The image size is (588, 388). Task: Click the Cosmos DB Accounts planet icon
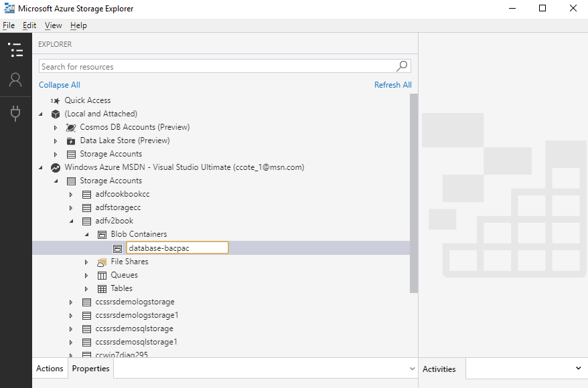pyautogui.click(x=71, y=128)
